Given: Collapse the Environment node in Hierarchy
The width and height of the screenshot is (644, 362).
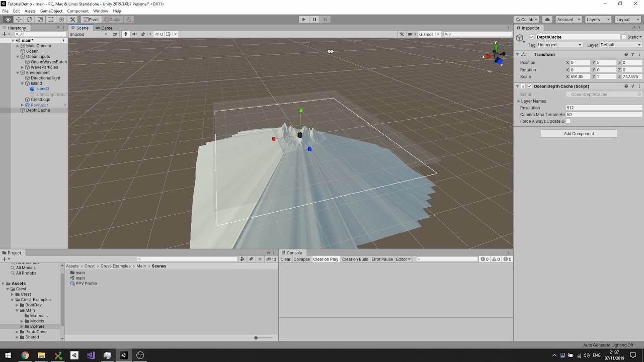Looking at the screenshot, I should point(17,73).
